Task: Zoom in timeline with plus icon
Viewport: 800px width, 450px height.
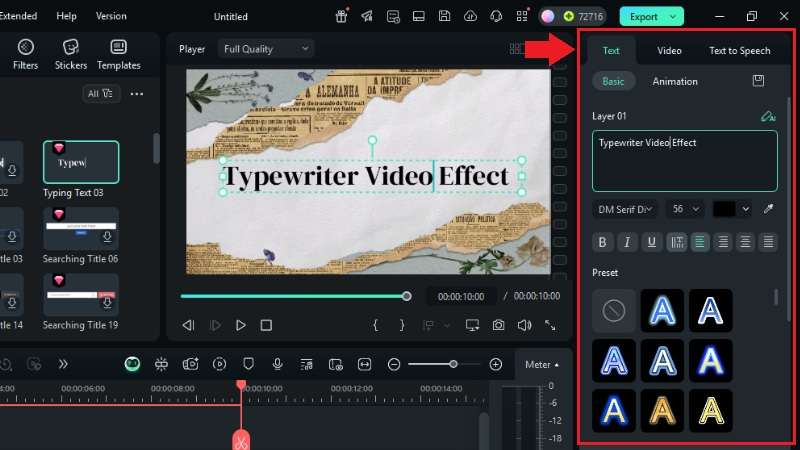Action: coord(495,364)
